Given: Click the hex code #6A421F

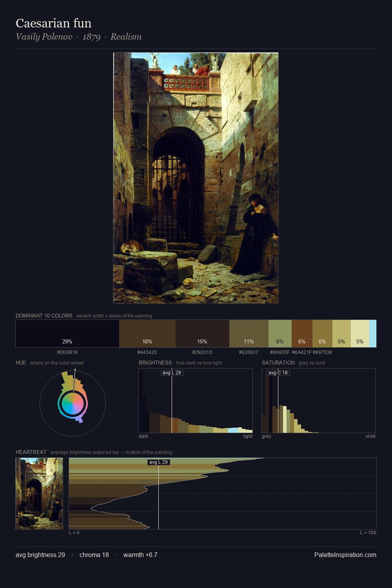Looking at the screenshot, I should click(x=302, y=352).
